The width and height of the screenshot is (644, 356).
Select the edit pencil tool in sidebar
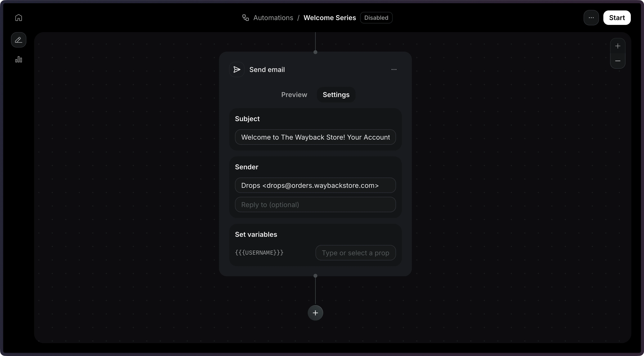pyautogui.click(x=18, y=40)
